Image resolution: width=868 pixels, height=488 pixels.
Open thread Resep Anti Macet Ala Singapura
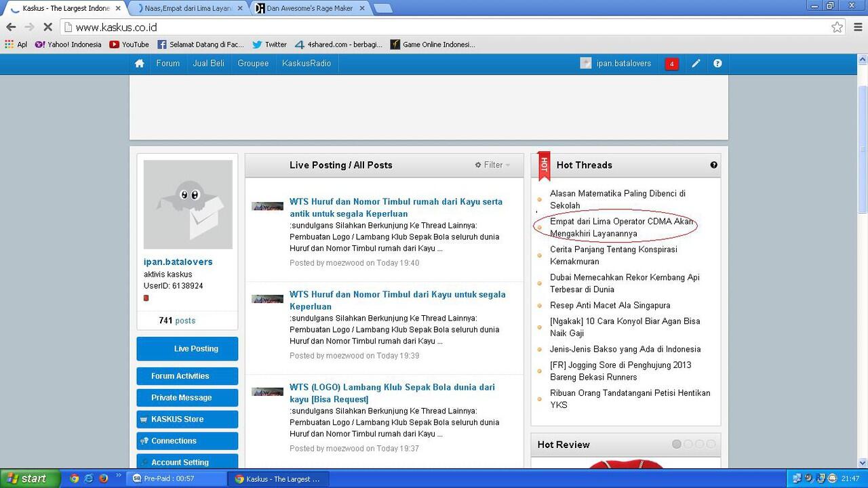pyautogui.click(x=610, y=305)
